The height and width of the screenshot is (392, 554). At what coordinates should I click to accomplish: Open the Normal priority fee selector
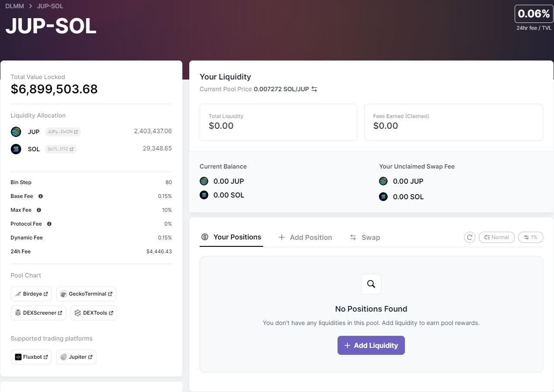coord(497,237)
